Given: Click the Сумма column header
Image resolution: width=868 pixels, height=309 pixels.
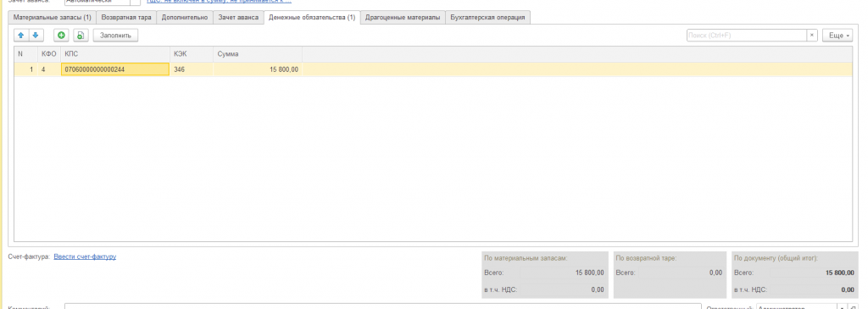Looking at the screenshot, I should pyautogui.click(x=258, y=54).
